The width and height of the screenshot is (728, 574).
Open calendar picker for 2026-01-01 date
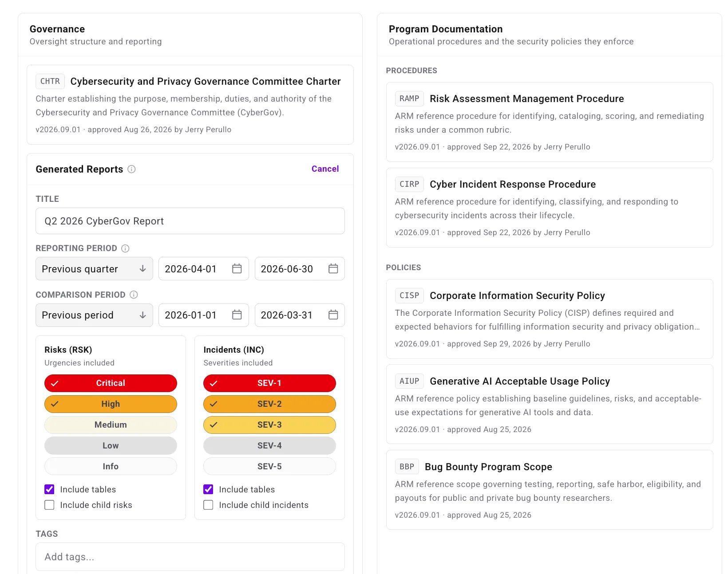click(237, 315)
